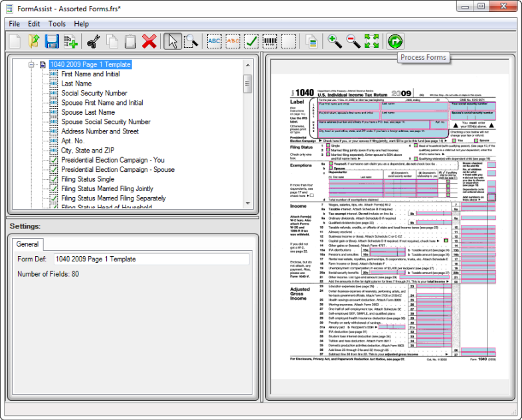Choose the blue ABC text field tool

click(214, 41)
